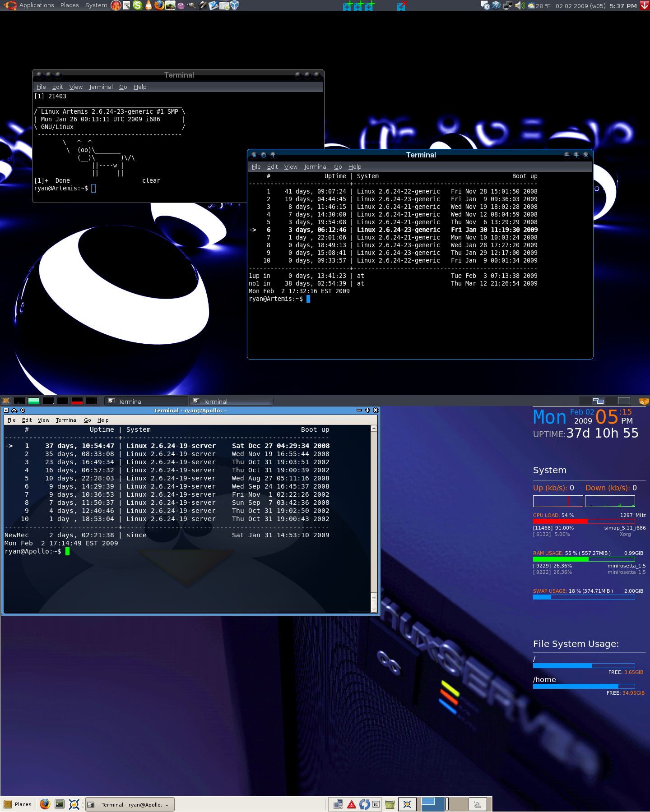Viewport: 650px width, 812px height.
Task: Open window menu of the Apollo terminal titlebar
Action: (x=6, y=411)
